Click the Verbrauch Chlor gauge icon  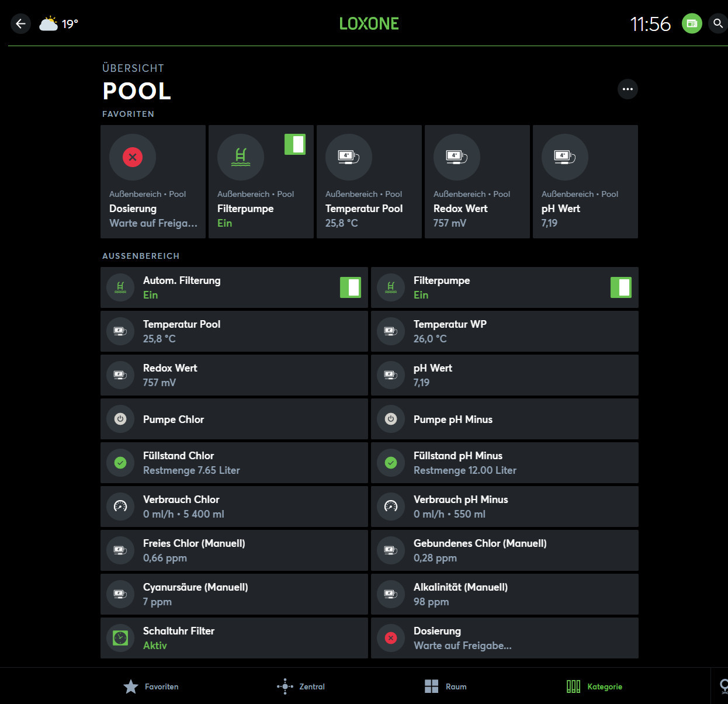pyautogui.click(x=120, y=507)
